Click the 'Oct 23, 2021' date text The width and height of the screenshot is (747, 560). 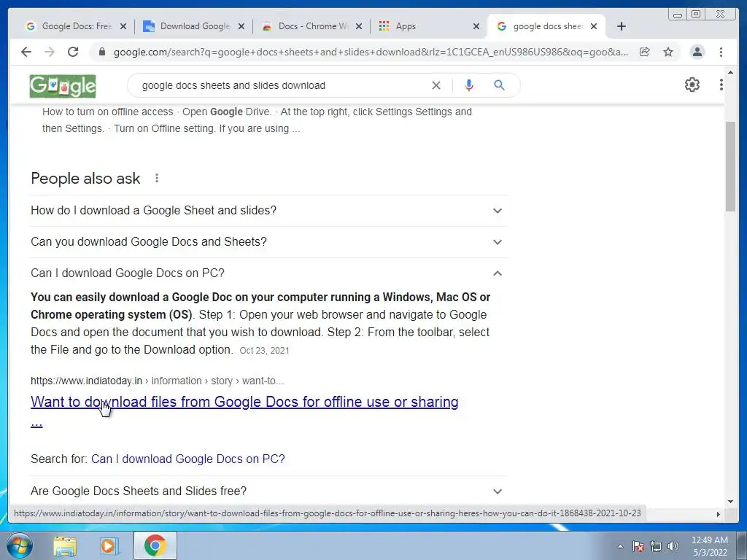pos(264,351)
